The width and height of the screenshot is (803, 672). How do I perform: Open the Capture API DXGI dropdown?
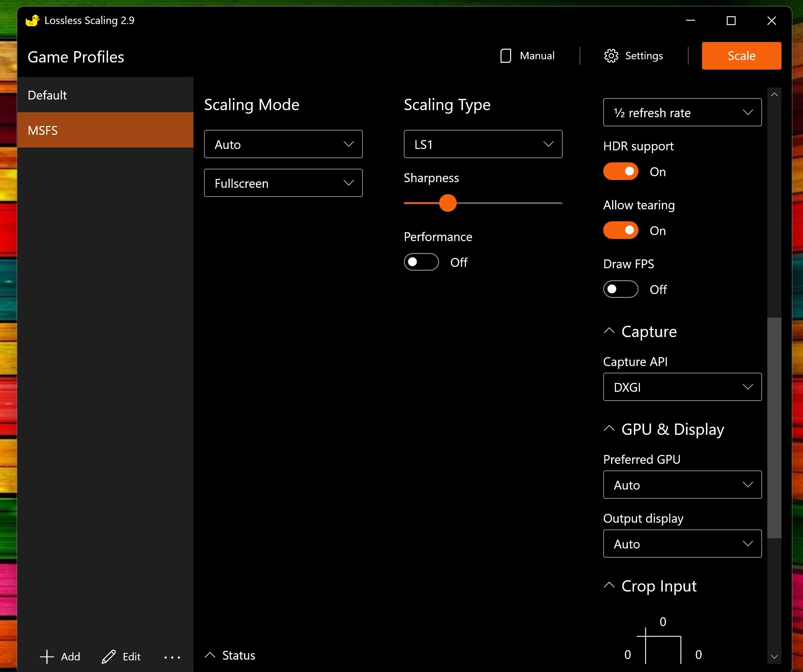(683, 387)
